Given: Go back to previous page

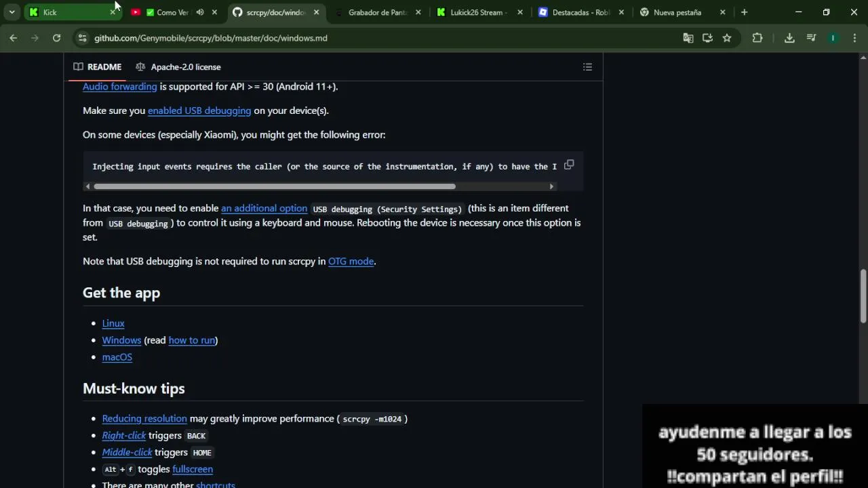Looking at the screenshot, I should (13, 38).
